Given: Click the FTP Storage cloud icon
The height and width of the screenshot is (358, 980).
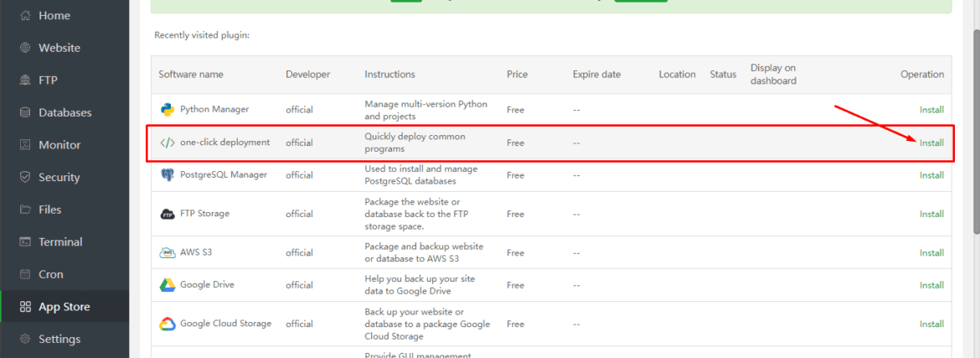Looking at the screenshot, I should (x=167, y=214).
